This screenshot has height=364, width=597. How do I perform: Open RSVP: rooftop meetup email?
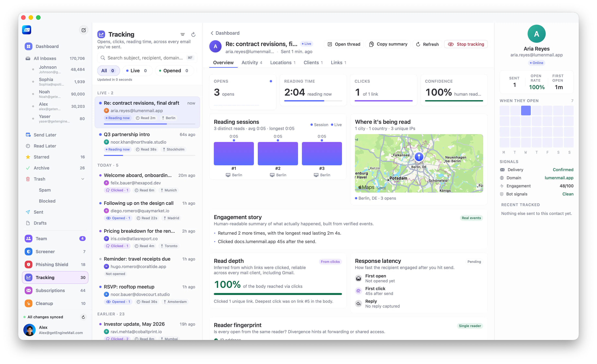(147, 294)
